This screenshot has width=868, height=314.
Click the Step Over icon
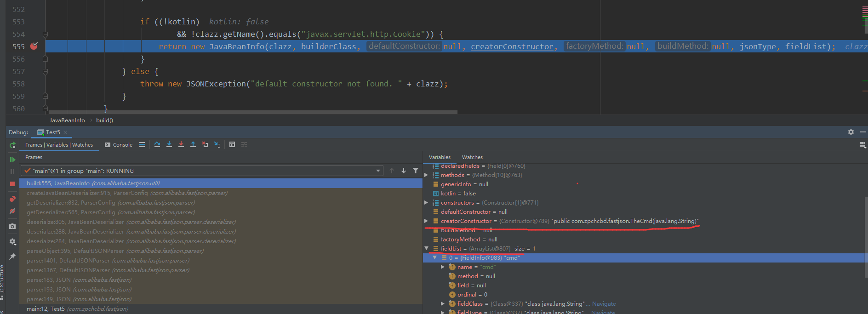(x=157, y=144)
